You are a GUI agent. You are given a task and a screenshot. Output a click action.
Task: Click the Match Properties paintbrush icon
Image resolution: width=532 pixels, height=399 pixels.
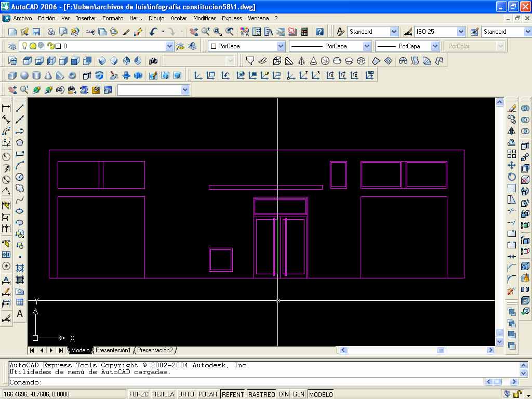pos(126,32)
